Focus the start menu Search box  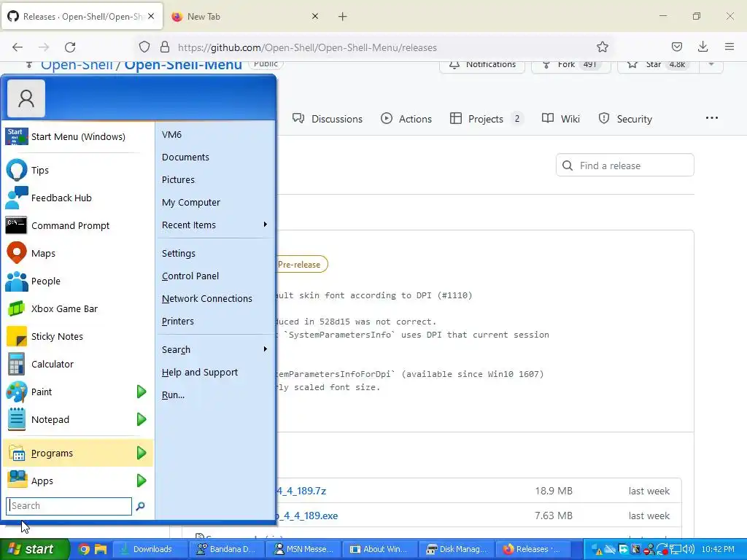[x=69, y=506]
